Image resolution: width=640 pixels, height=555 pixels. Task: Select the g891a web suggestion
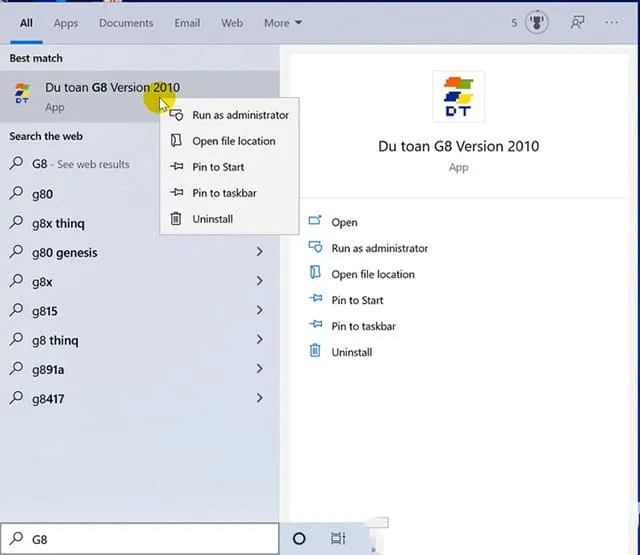140,370
